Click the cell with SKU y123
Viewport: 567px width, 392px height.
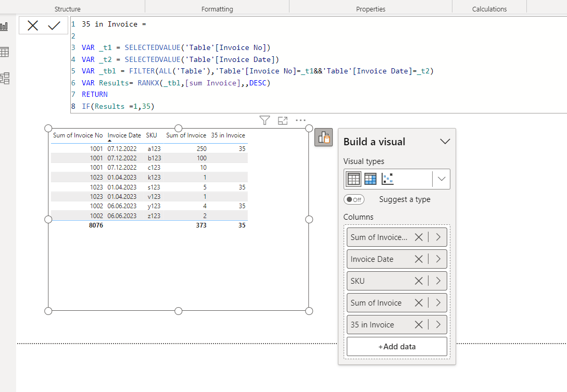154,206
